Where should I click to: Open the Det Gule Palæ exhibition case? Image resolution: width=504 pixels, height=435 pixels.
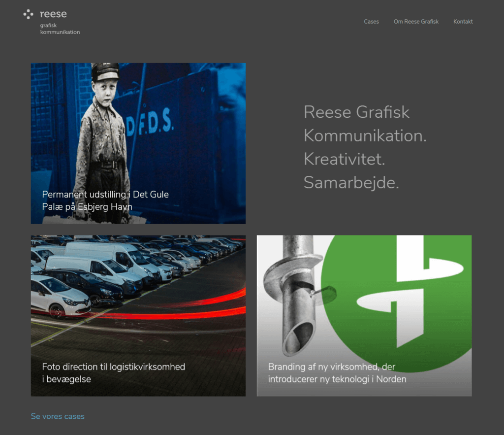[138, 143]
